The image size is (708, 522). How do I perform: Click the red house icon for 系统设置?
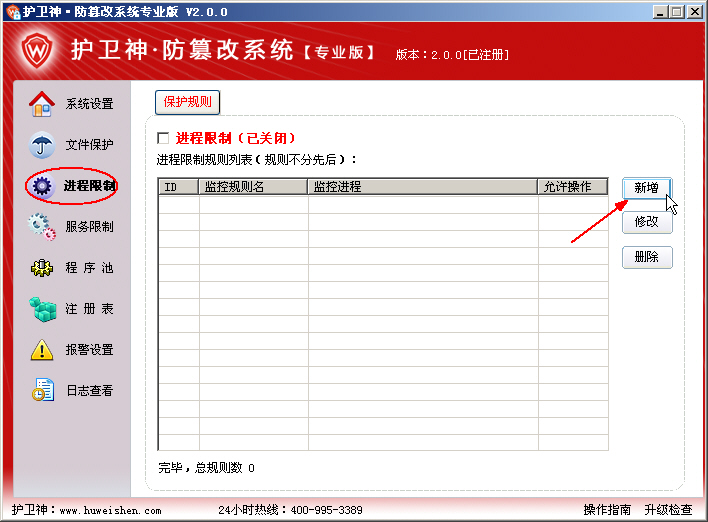pyautogui.click(x=42, y=104)
